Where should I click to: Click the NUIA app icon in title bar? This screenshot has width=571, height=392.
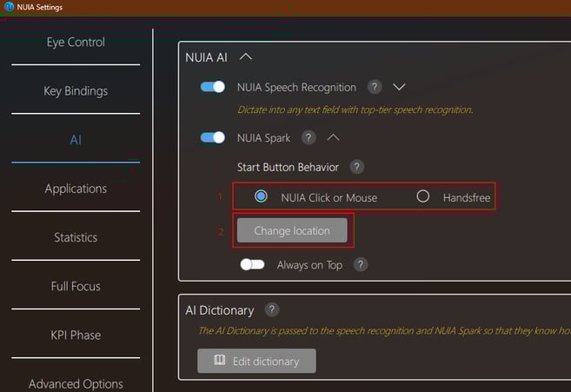(9, 7)
